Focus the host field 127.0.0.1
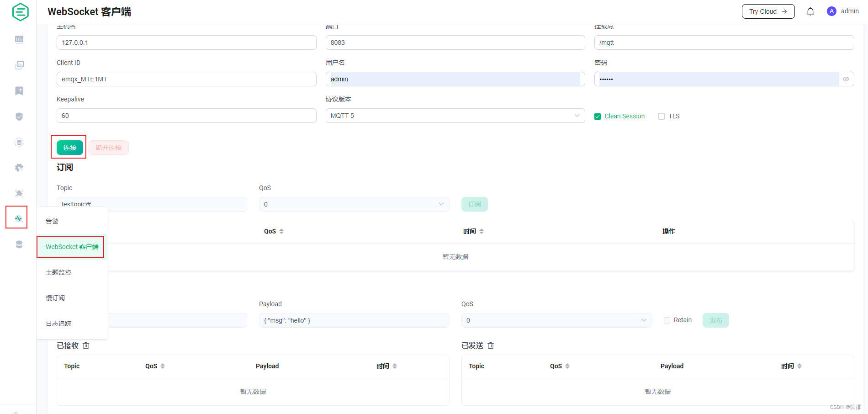The image size is (868, 414). point(186,42)
